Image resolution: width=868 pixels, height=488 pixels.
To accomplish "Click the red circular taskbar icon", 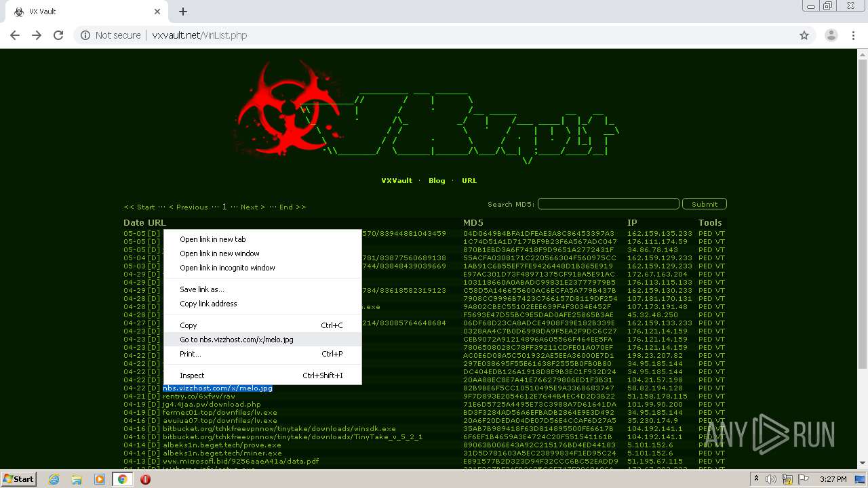I will pyautogui.click(x=145, y=479).
